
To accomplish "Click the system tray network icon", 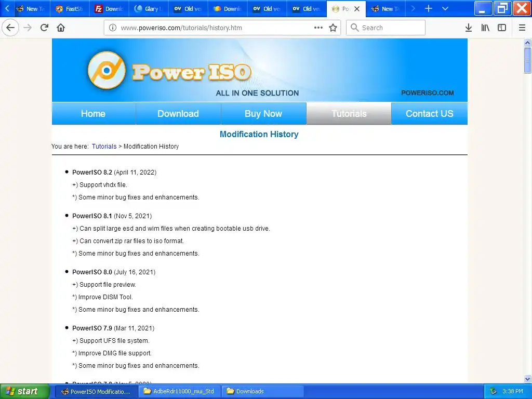I will coord(494,391).
